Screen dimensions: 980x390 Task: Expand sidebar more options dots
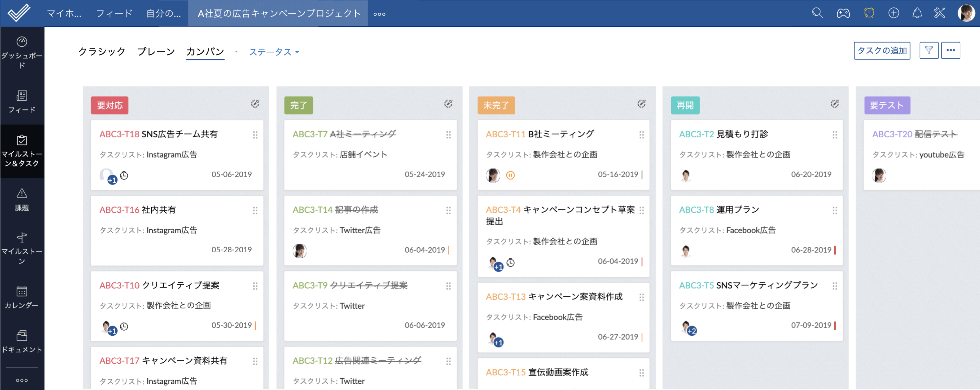click(x=22, y=380)
